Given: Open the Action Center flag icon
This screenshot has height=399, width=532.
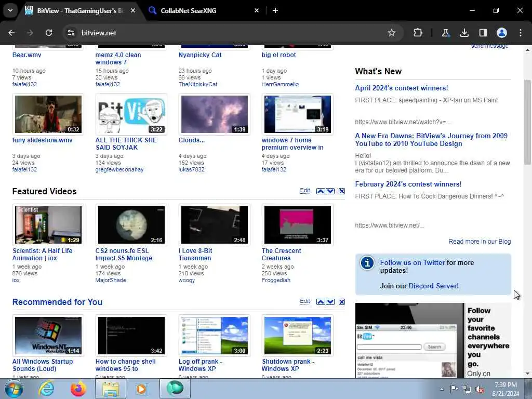Looking at the screenshot, I should coord(454,389).
